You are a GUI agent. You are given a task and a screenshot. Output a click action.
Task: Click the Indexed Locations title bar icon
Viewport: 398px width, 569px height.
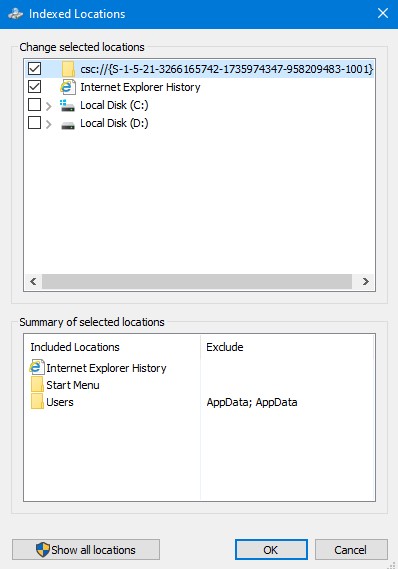click(15, 14)
